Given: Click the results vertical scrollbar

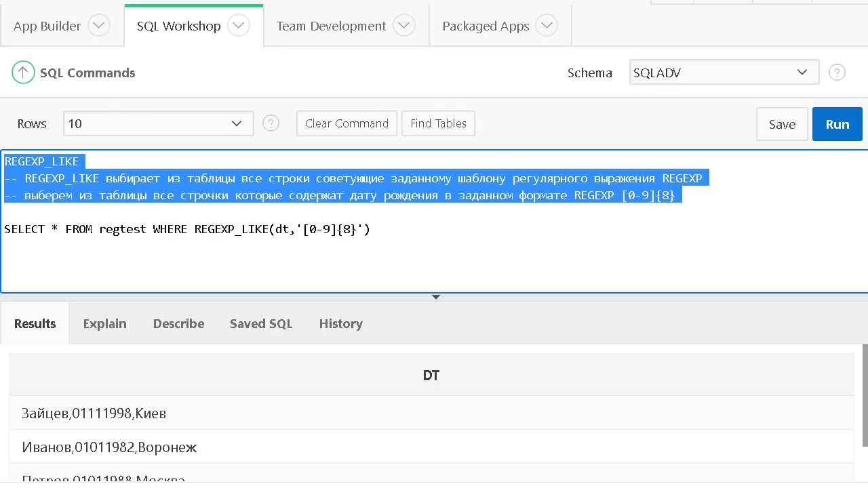Looking at the screenshot, I should point(865,395).
